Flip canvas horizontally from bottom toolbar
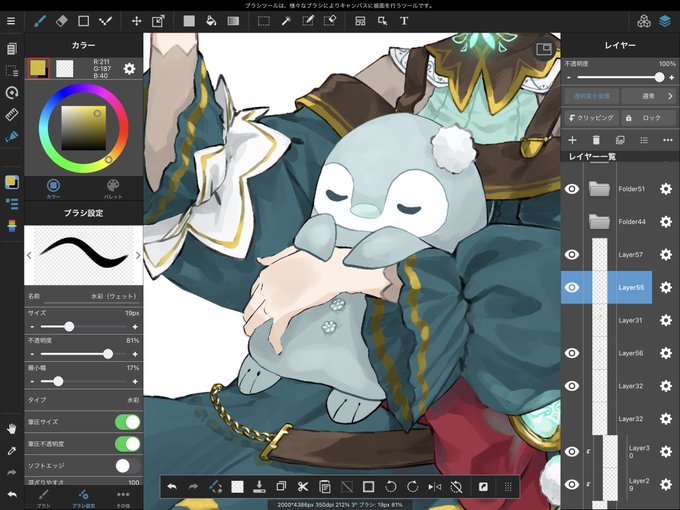 pyautogui.click(x=435, y=487)
